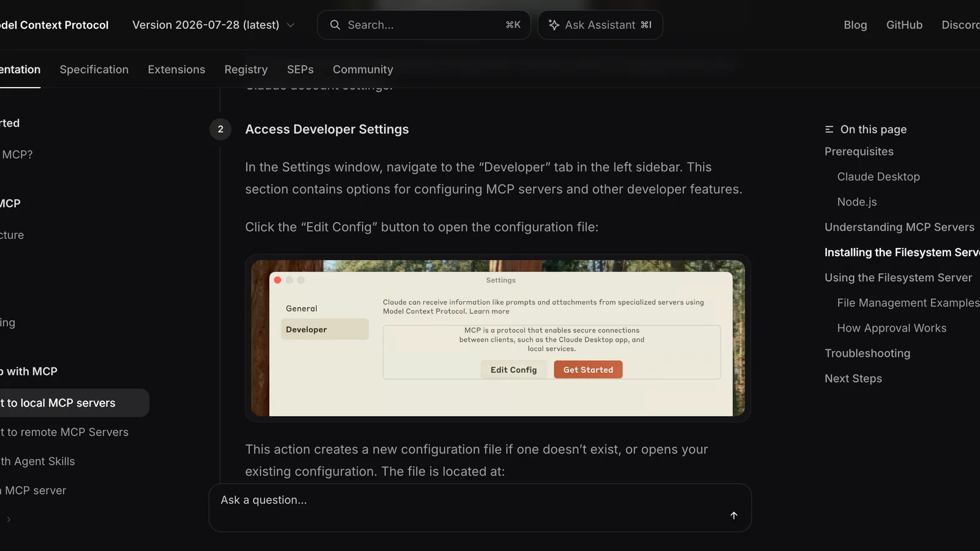
Task: Jump to Next Steps section
Action: click(853, 378)
